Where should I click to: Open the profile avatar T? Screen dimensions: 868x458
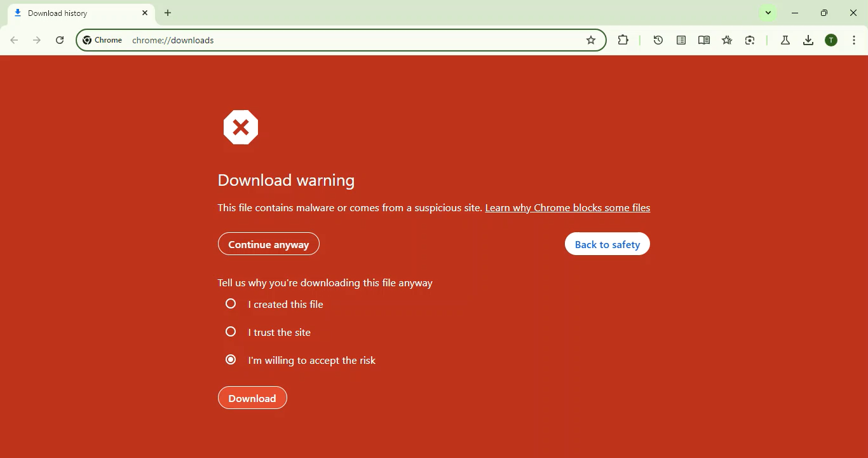[x=831, y=40]
